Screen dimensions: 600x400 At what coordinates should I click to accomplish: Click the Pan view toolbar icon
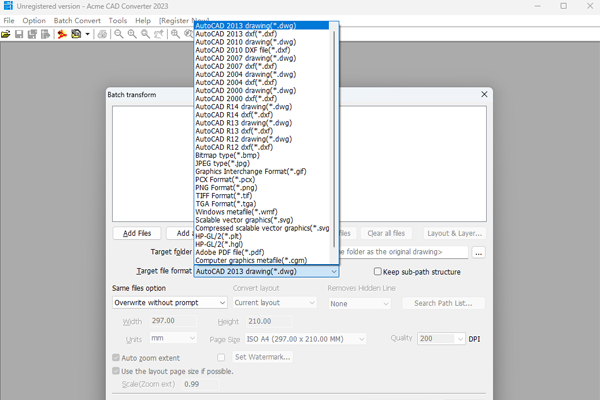[x=158, y=34]
